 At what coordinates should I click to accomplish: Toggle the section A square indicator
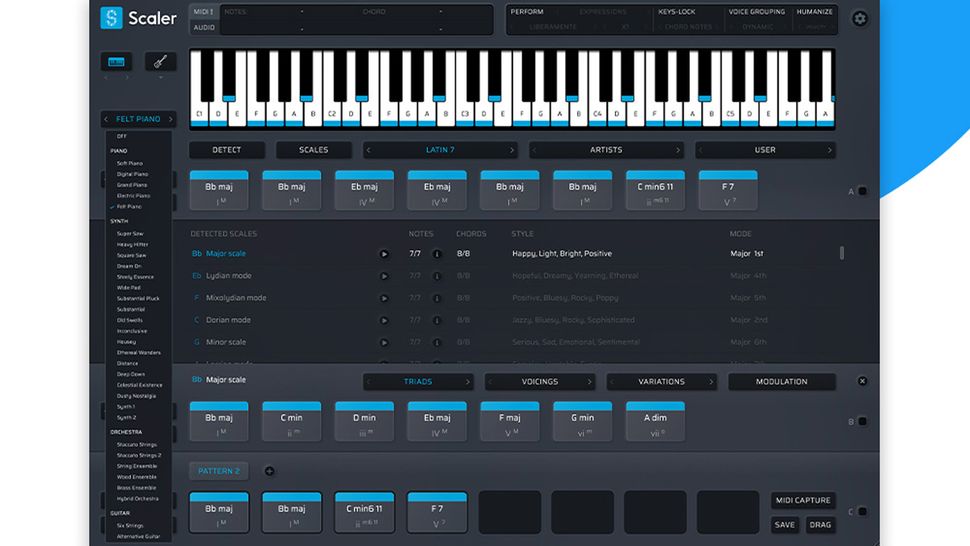click(862, 191)
